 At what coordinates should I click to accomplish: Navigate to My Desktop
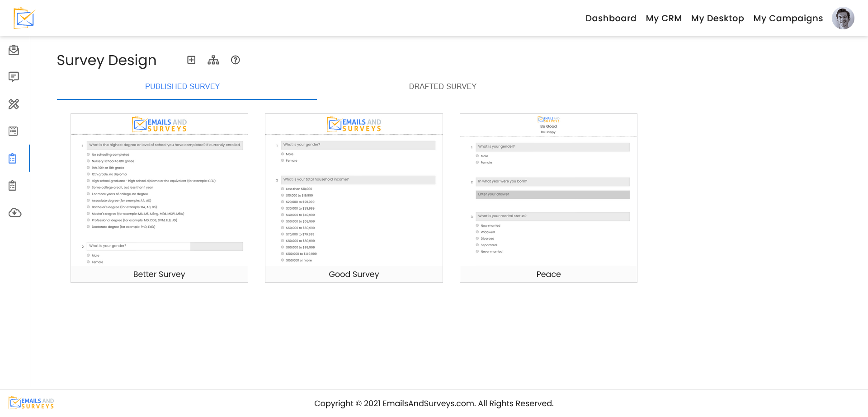(x=717, y=19)
